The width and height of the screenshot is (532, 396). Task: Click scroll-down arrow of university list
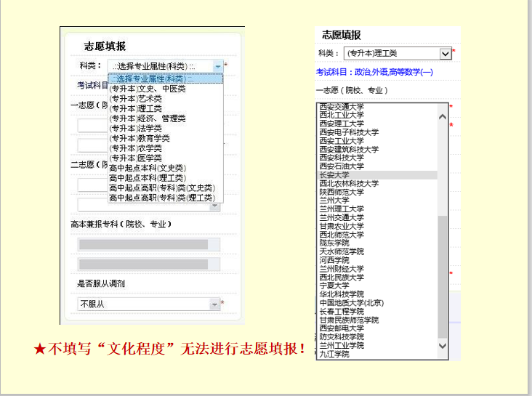443,346
